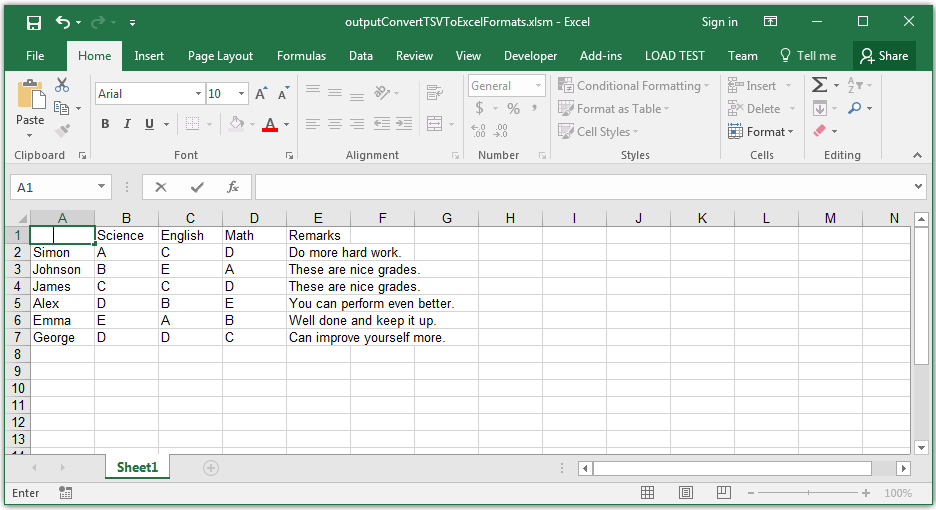Toggle Middle Align vertical alignment
936x510 pixels.
click(x=335, y=93)
